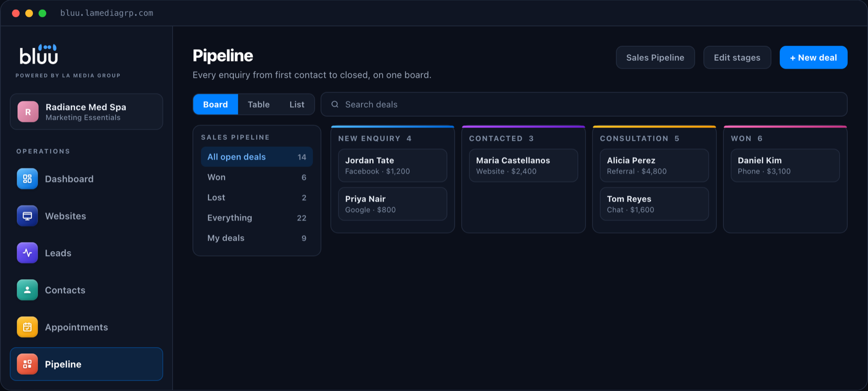Click the Pipeline grid icon

click(x=27, y=364)
